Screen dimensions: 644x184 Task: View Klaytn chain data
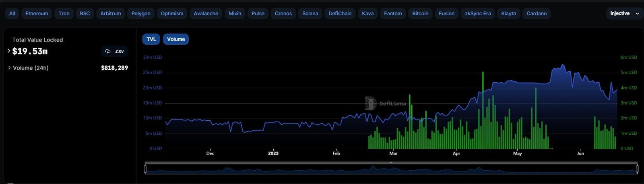[508, 13]
